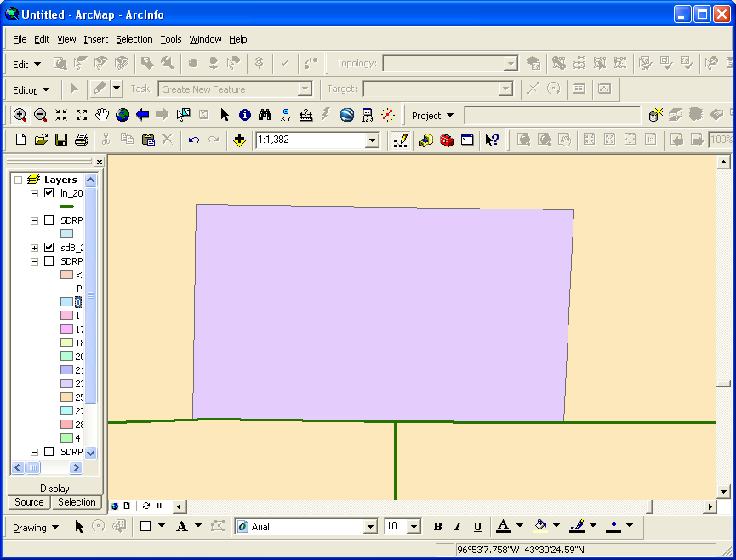Image resolution: width=736 pixels, height=560 pixels.
Task: Open the Selection menu
Action: [x=134, y=39]
